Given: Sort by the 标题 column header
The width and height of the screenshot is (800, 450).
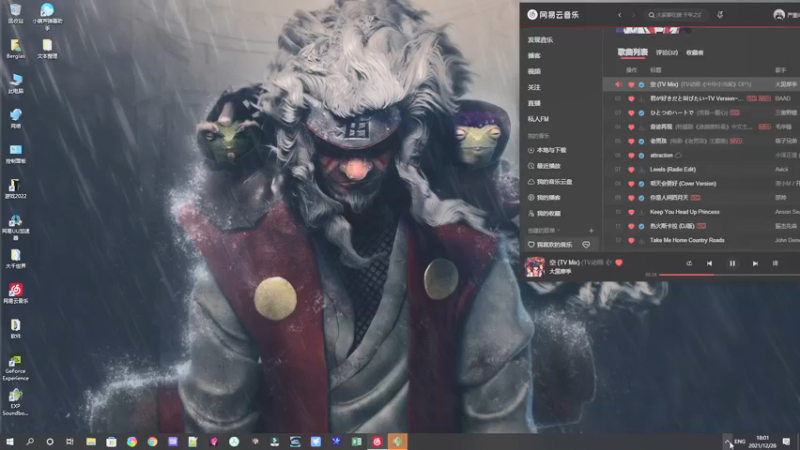Looking at the screenshot, I should point(656,70).
